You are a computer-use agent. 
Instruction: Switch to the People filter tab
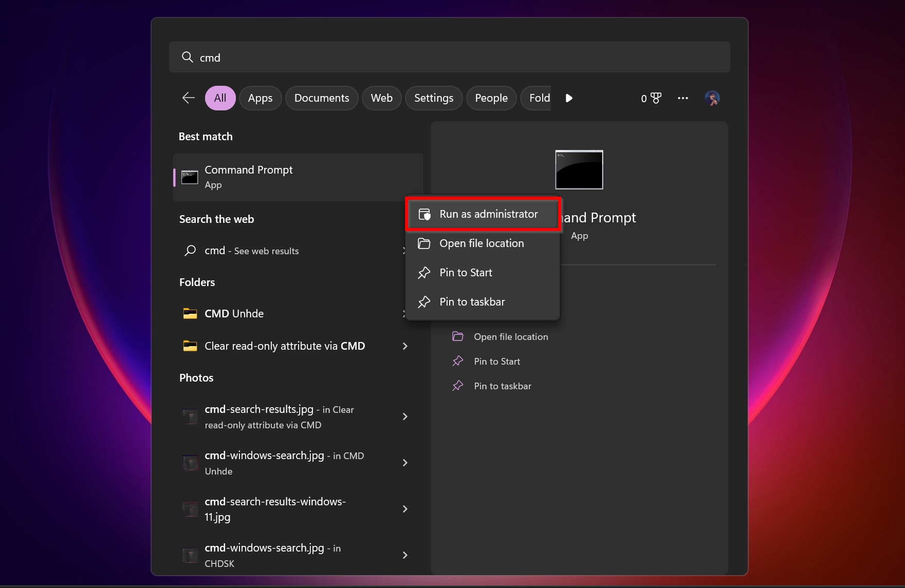click(491, 98)
